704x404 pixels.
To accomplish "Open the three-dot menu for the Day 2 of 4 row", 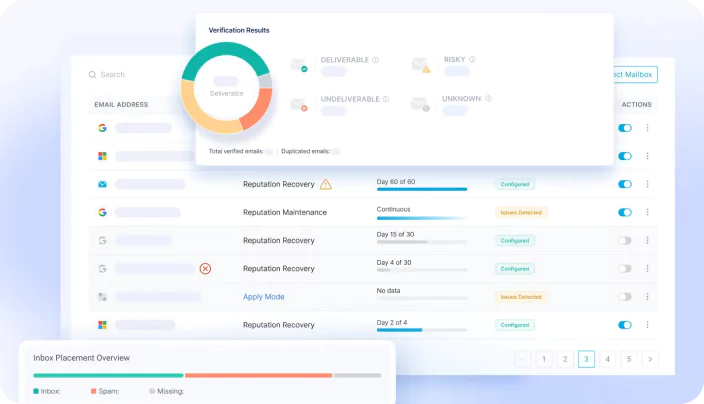I will click(647, 325).
